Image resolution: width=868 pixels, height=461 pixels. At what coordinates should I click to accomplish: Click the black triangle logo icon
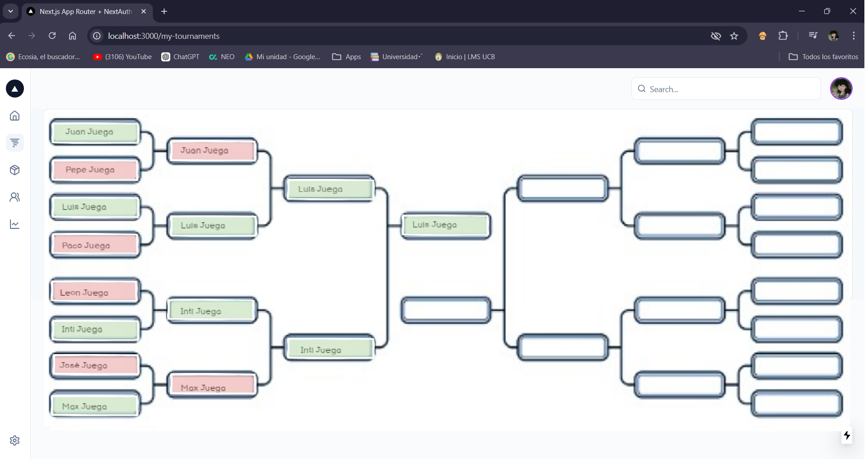click(15, 89)
